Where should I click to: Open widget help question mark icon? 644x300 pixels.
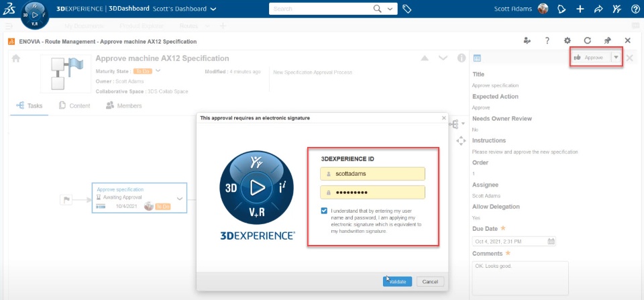click(x=547, y=40)
